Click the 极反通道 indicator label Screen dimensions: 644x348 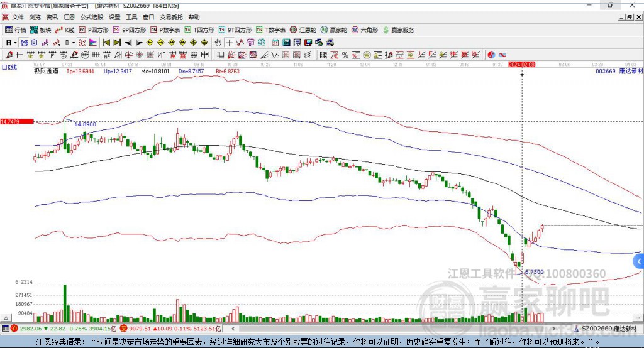click(x=46, y=72)
